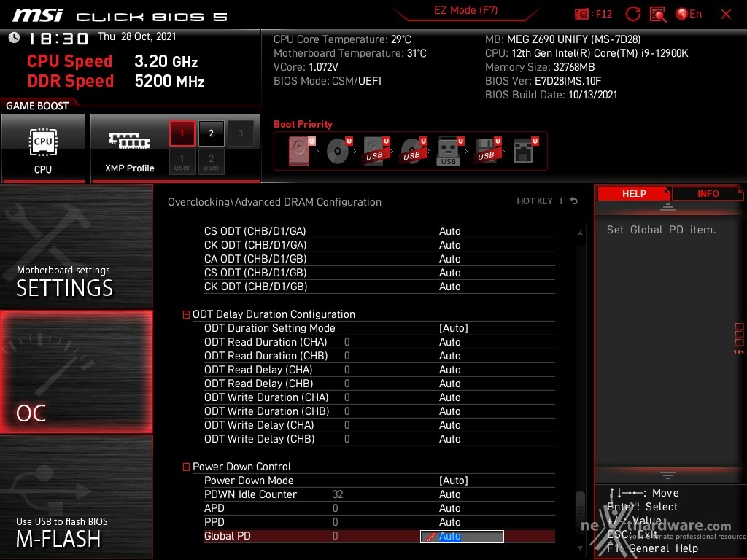Select ODT Read Duration (CHA) setting
This screenshot has height=560, width=747.
(x=379, y=342)
